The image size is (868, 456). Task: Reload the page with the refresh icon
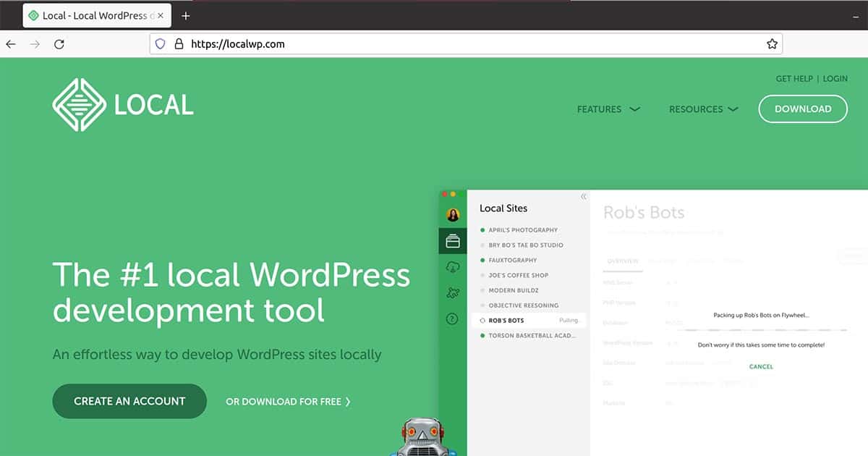point(59,44)
